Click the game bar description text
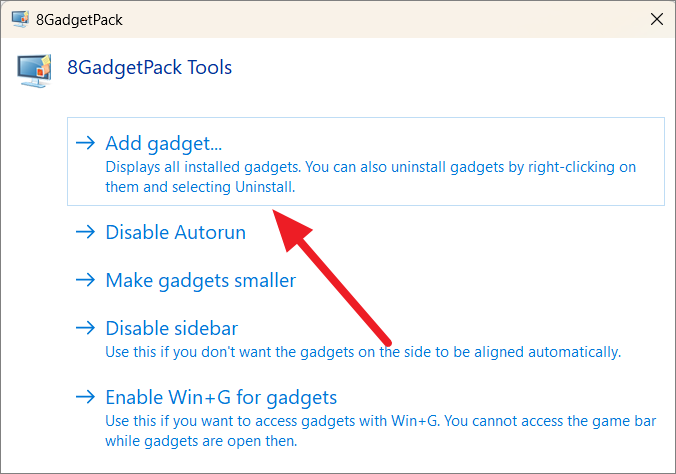 pyautogui.click(x=381, y=431)
